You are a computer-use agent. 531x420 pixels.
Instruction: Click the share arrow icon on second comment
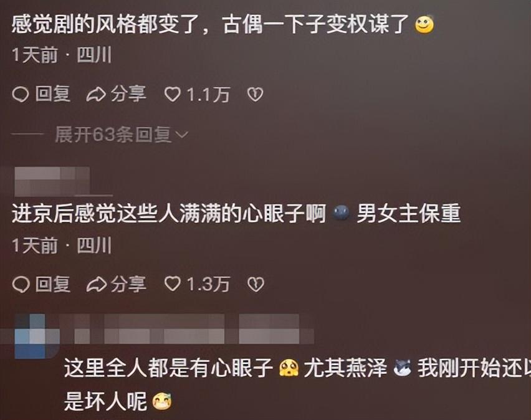(x=96, y=285)
